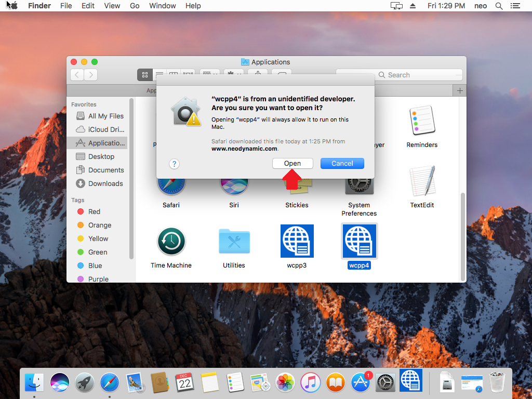The height and width of the screenshot is (399, 532).
Task: Select Documents in Finder sidebar
Action: pyautogui.click(x=98, y=170)
